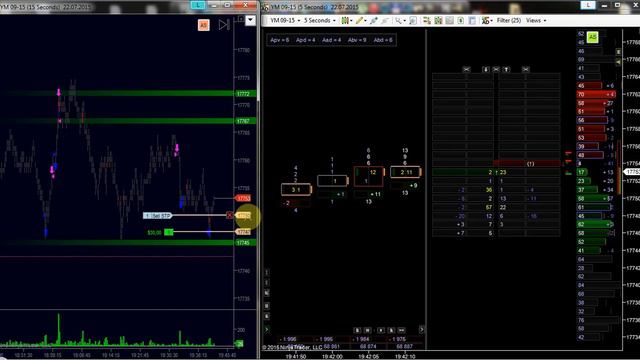Click the 17745 green price level tag
Image resolution: width=640 pixels, height=360 pixels.
point(245,243)
